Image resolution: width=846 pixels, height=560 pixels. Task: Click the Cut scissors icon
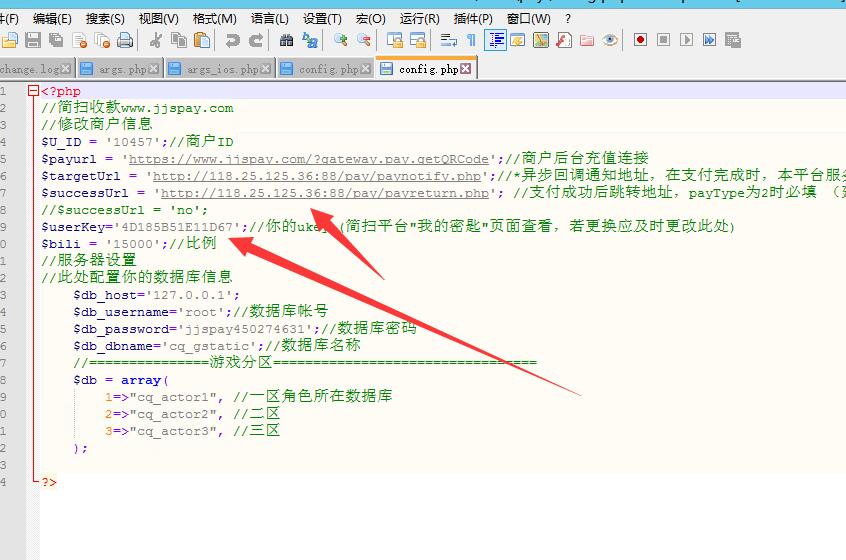[x=155, y=40]
